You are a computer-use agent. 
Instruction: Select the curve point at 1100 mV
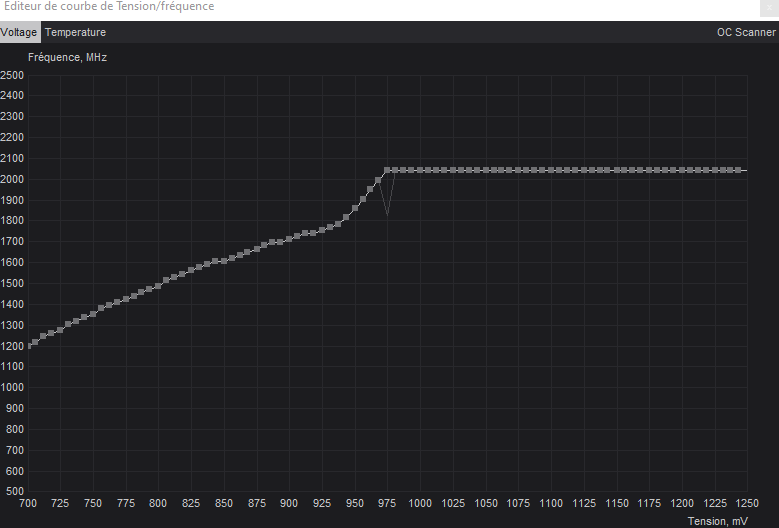click(x=551, y=170)
